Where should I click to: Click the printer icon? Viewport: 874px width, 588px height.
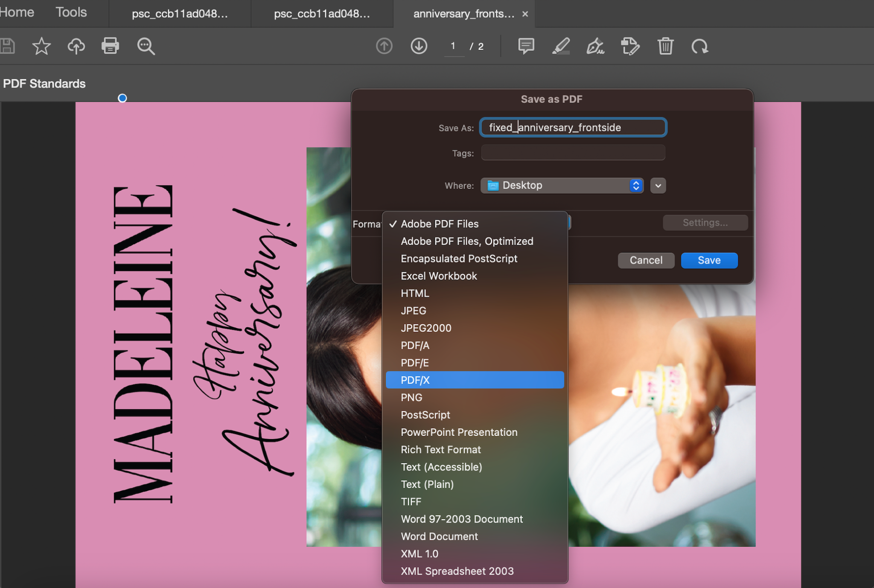110,46
